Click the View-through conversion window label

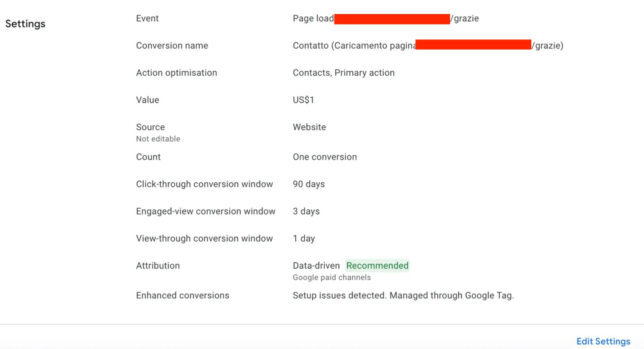[x=204, y=238]
